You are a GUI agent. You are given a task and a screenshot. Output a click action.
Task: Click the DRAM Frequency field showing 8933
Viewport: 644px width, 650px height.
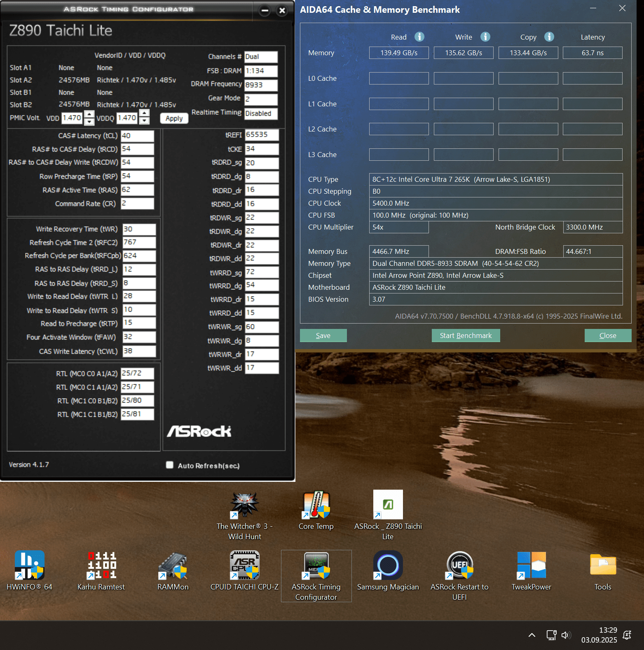point(261,85)
